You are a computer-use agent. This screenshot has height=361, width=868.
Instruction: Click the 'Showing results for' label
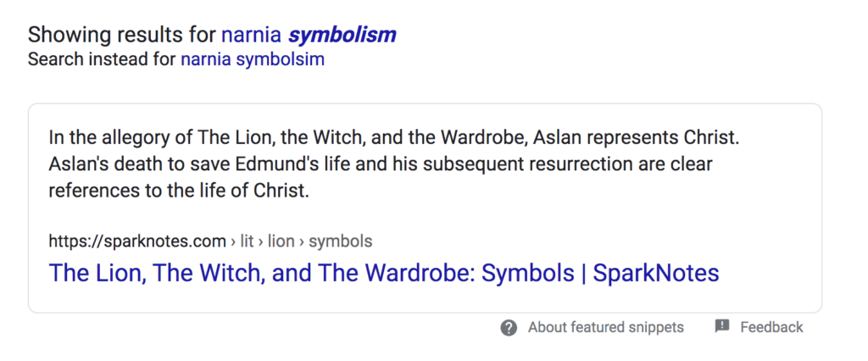pyautogui.click(x=122, y=35)
